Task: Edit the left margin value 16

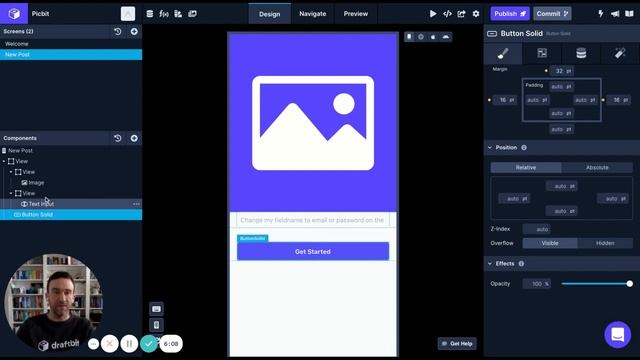Action: (x=505, y=100)
